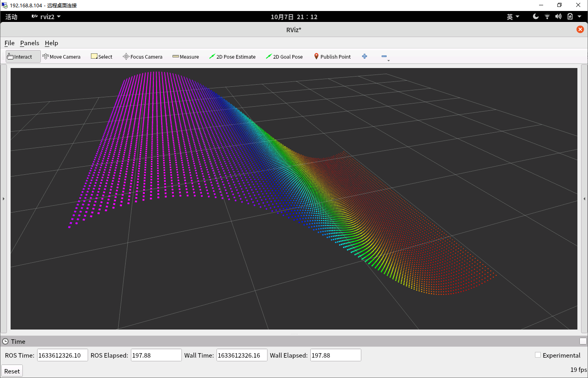This screenshot has width=588, height=378.
Task: Select the Move Camera tool
Action: point(62,57)
